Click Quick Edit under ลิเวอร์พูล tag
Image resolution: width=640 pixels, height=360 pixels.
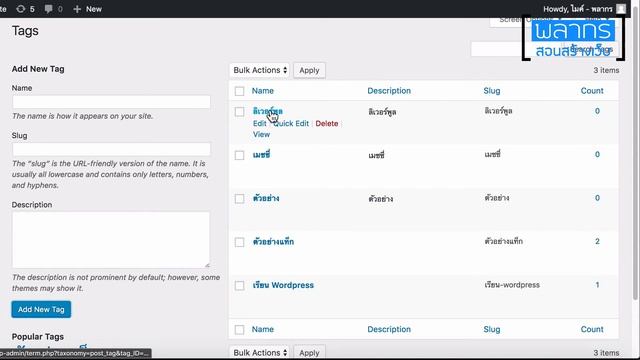coord(291,123)
